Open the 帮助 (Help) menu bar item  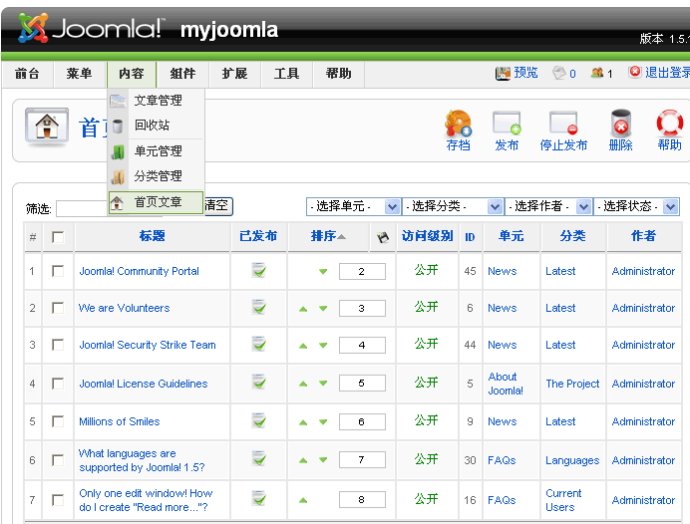(338, 73)
